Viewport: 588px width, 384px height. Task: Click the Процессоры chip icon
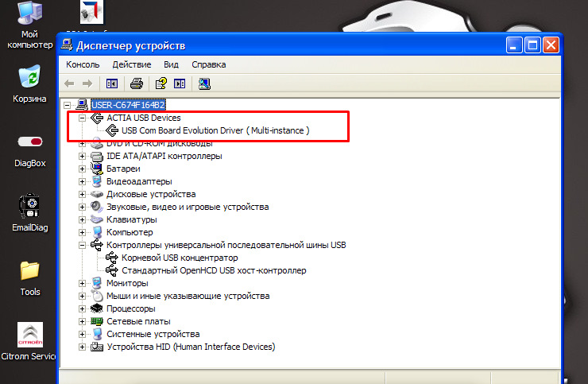(97, 308)
